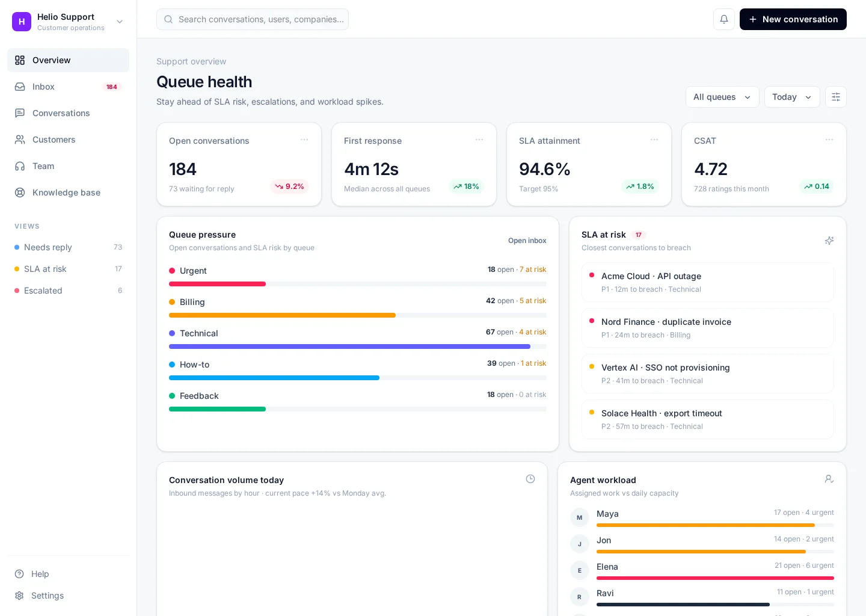Open the Open conversations card more menu
This screenshot has height=616, width=866.
[x=304, y=140]
